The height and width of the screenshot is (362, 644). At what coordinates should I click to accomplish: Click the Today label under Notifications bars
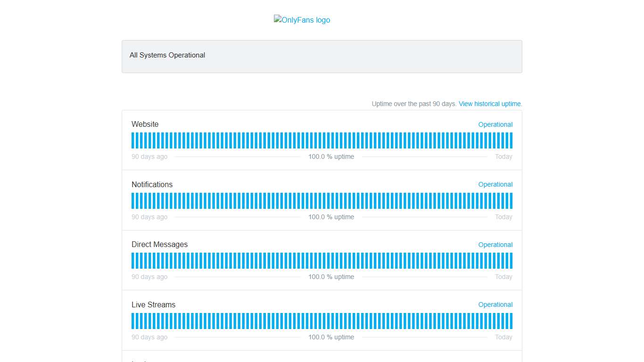[503, 217]
